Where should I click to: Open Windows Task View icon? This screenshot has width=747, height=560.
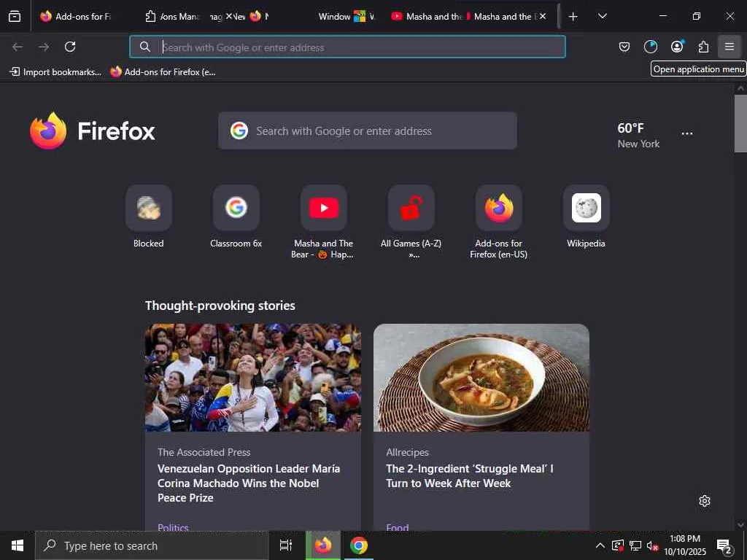coord(286,545)
